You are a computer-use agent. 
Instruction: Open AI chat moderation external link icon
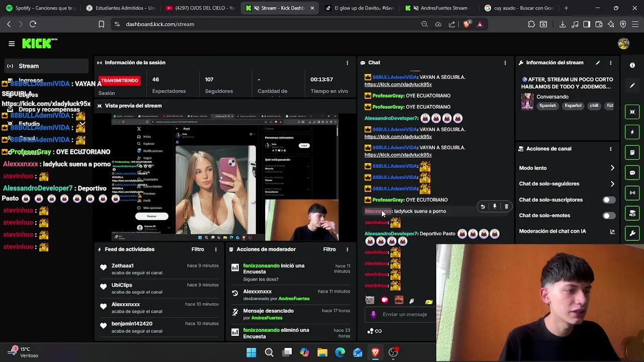[612, 232]
